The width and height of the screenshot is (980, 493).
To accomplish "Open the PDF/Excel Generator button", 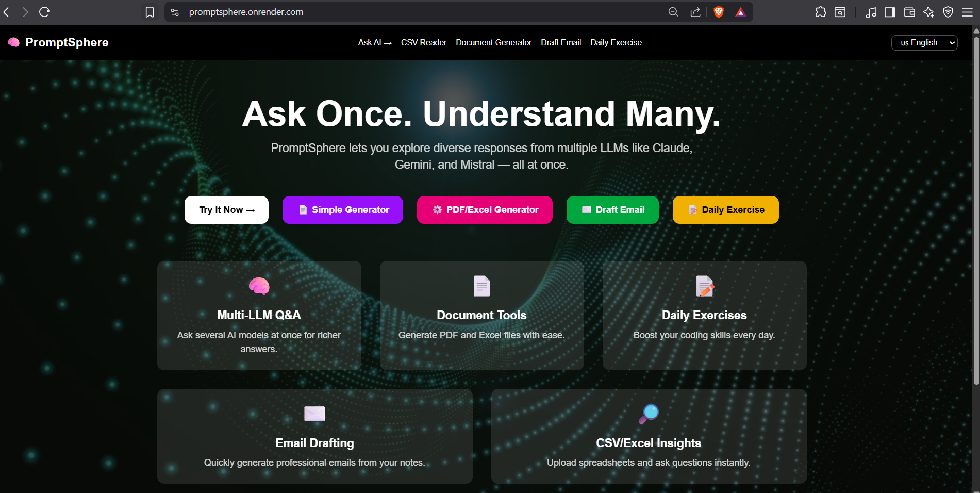I will pos(484,209).
